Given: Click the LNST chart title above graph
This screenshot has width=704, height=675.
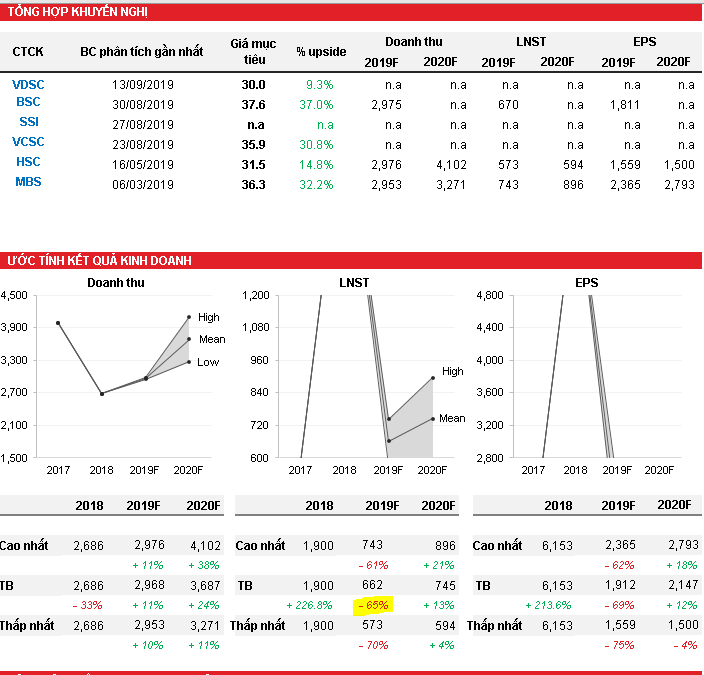Looking at the screenshot, I should click(353, 283).
